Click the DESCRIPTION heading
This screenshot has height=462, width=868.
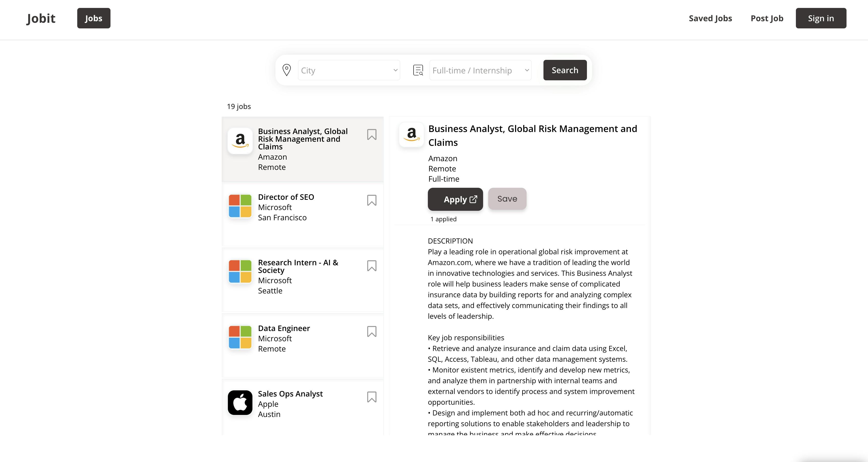pyautogui.click(x=450, y=241)
